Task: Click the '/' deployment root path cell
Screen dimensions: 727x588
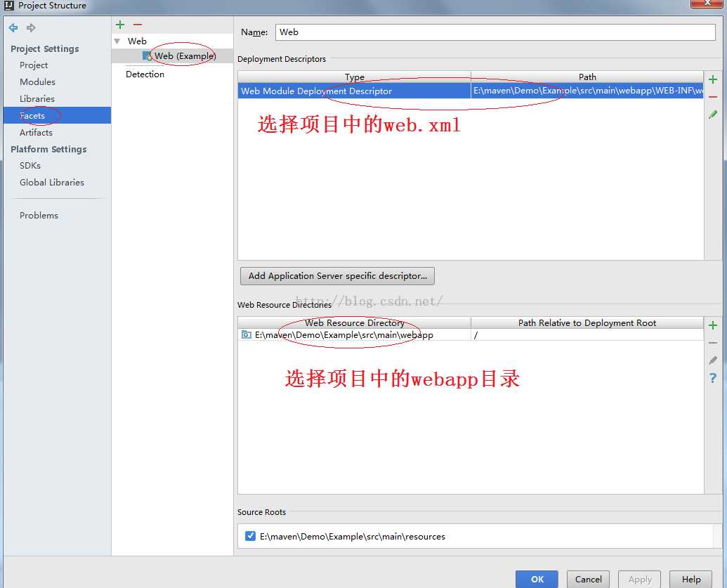Action: click(587, 335)
